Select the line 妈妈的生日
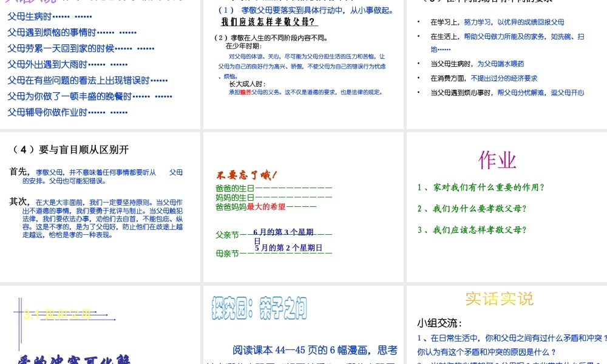Screen dimensions: 607x364 [x=274, y=198]
